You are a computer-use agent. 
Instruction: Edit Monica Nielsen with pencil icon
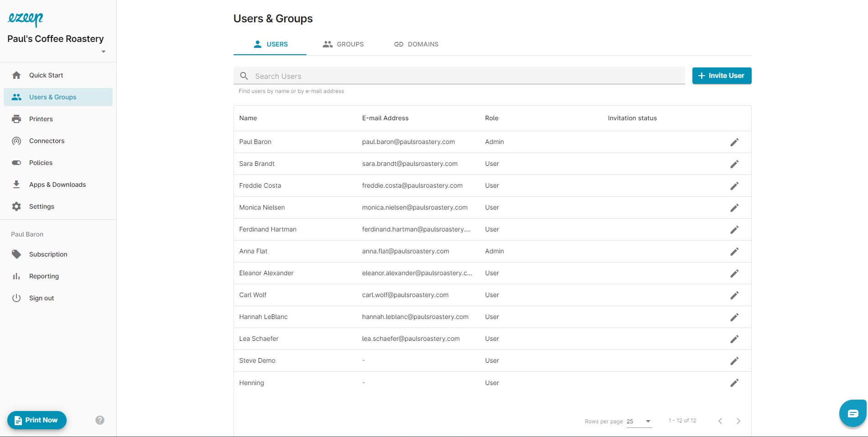[734, 208]
